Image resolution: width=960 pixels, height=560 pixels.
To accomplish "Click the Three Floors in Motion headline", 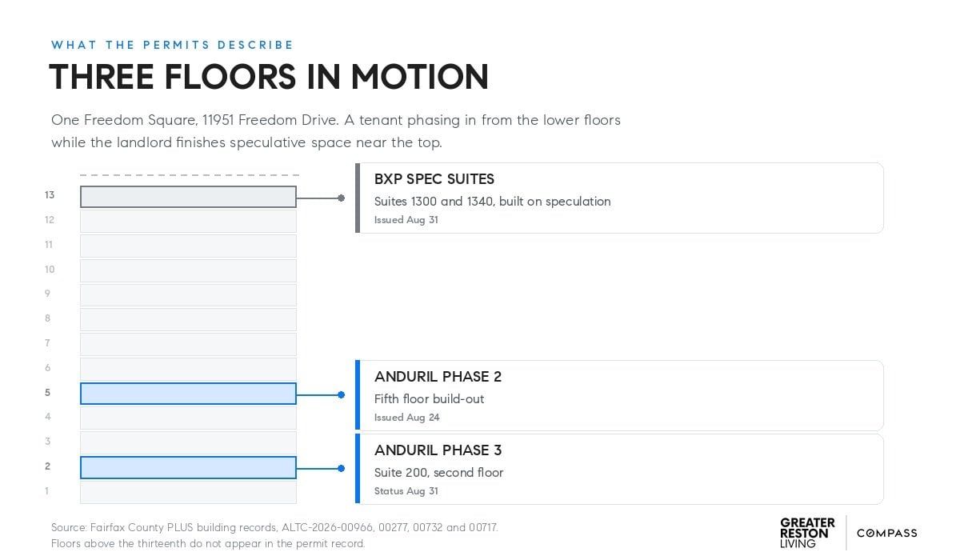I will (269, 78).
